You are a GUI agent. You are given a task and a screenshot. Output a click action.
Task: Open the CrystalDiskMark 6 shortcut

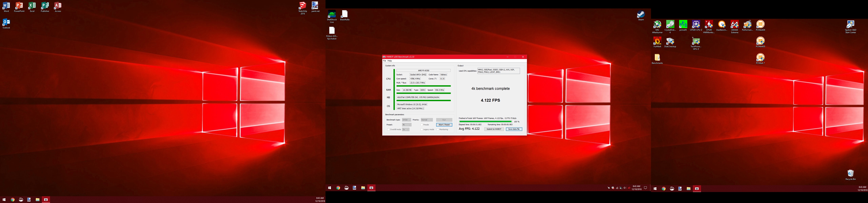(670, 27)
